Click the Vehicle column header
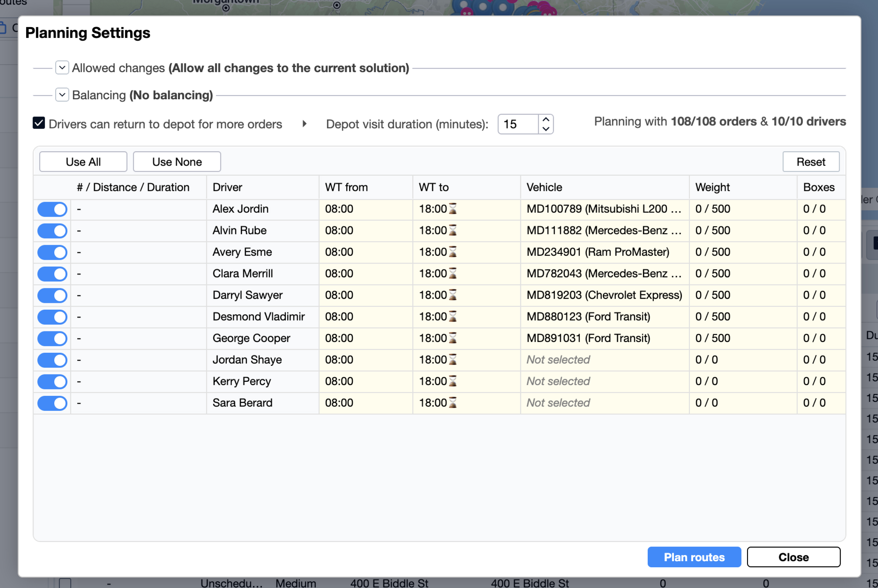 (x=605, y=187)
